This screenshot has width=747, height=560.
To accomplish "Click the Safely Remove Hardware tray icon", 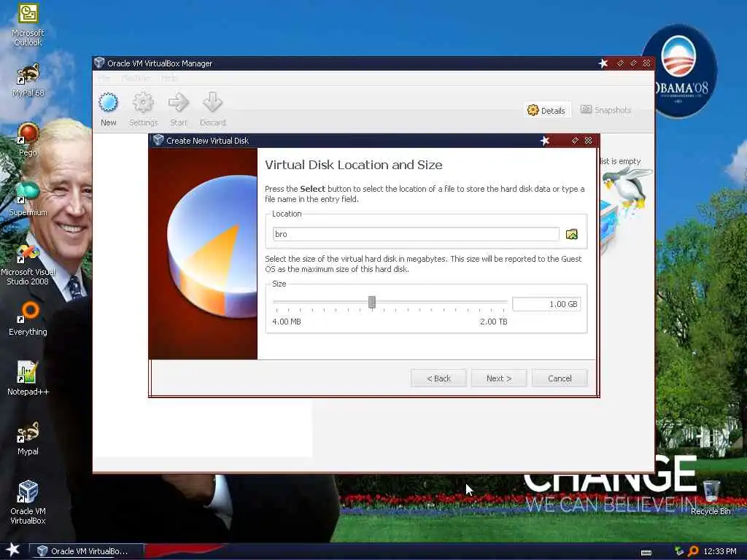I will pos(679,551).
